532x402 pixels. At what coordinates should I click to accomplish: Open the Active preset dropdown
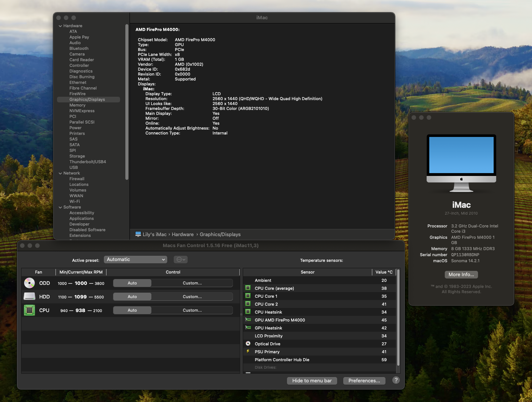[x=135, y=260]
